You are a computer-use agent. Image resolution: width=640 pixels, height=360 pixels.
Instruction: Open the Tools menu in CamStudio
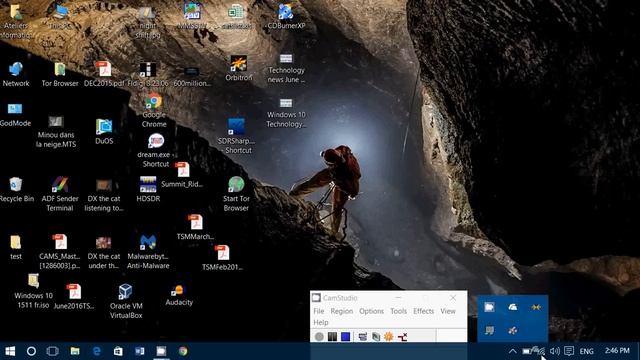(x=398, y=311)
